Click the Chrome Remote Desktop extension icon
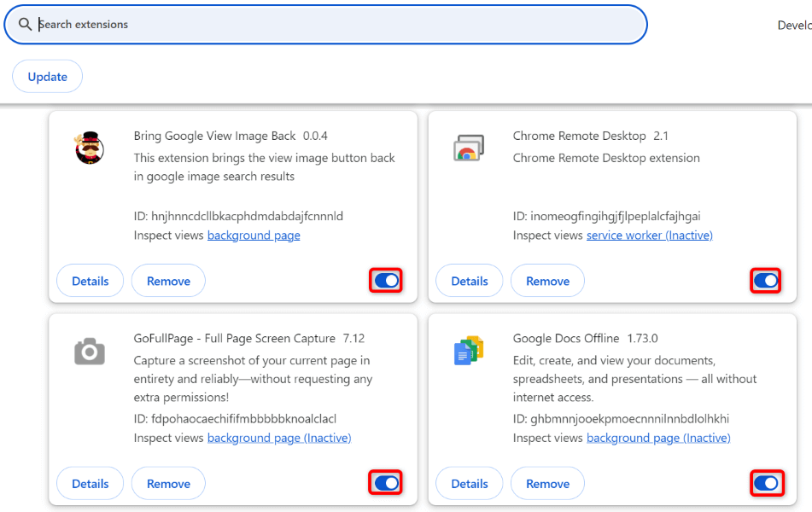The width and height of the screenshot is (812, 512). [x=468, y=148]
